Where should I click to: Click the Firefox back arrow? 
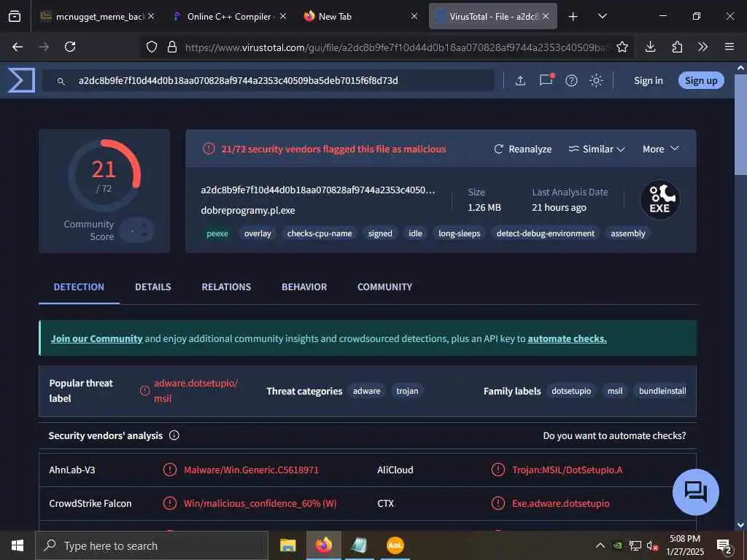[x=18, y=47]
